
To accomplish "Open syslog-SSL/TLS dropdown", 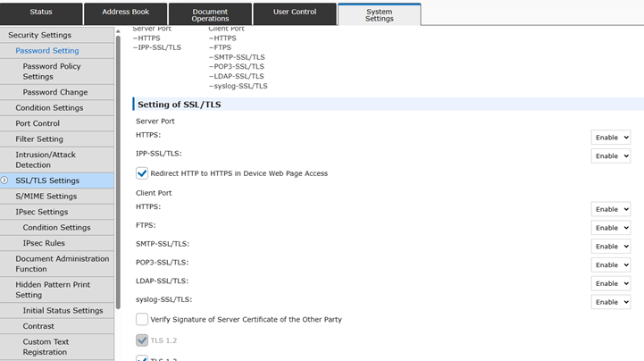I will [x=610, y=302].
